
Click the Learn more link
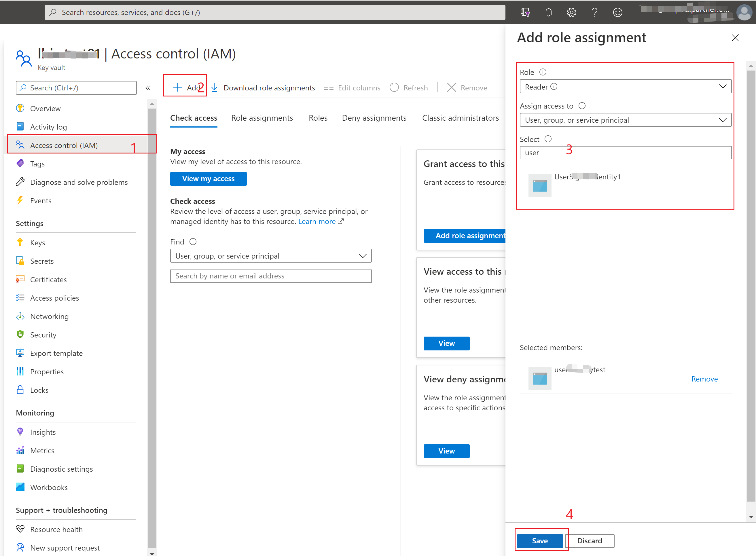click(317, 222)
